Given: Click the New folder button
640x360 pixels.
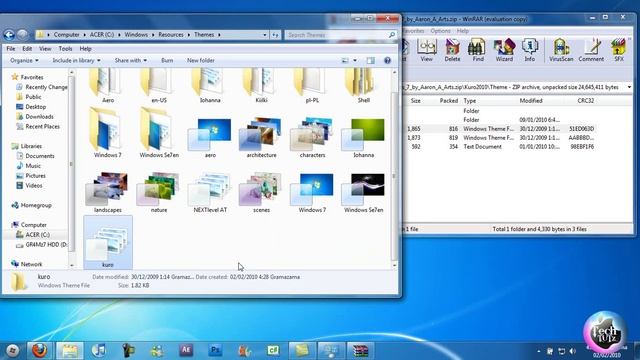Looking at the screenshot, I should tap(200, 60).
